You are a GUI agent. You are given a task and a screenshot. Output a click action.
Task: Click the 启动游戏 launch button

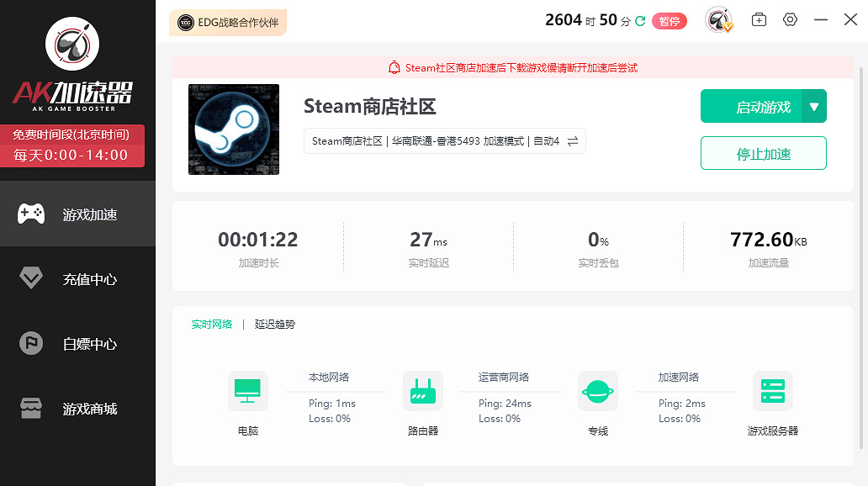click(x=756, y=105)
